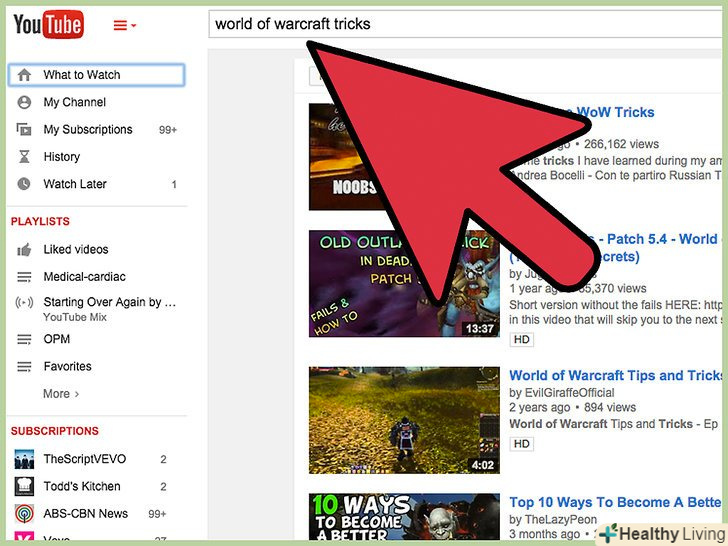Open Watch Later list

click(75, 184)
